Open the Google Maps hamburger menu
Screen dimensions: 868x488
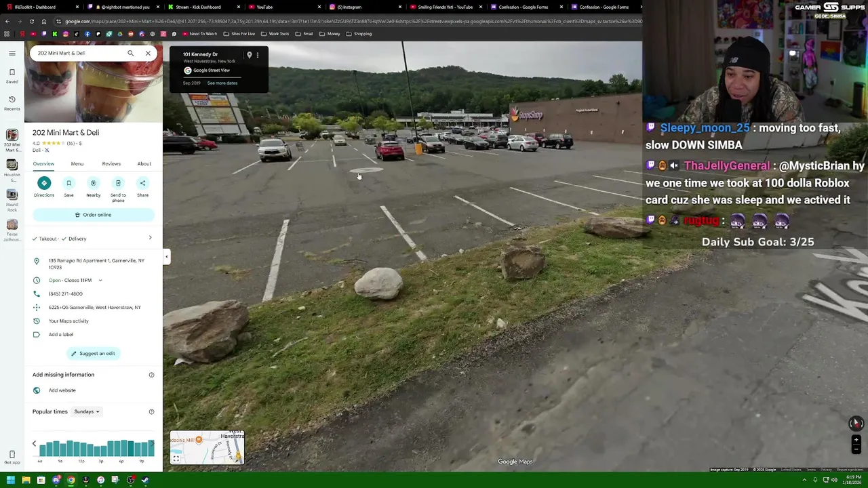[12, 53]
